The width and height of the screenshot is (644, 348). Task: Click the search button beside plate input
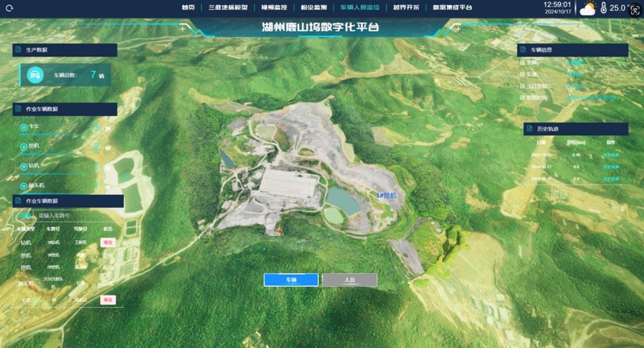23,216
